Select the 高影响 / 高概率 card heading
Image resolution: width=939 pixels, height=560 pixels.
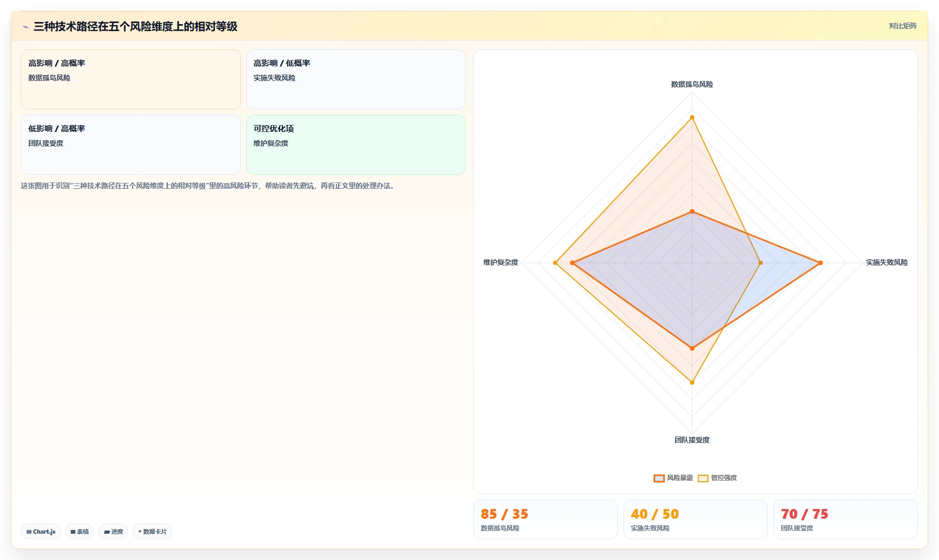point(57,63)
